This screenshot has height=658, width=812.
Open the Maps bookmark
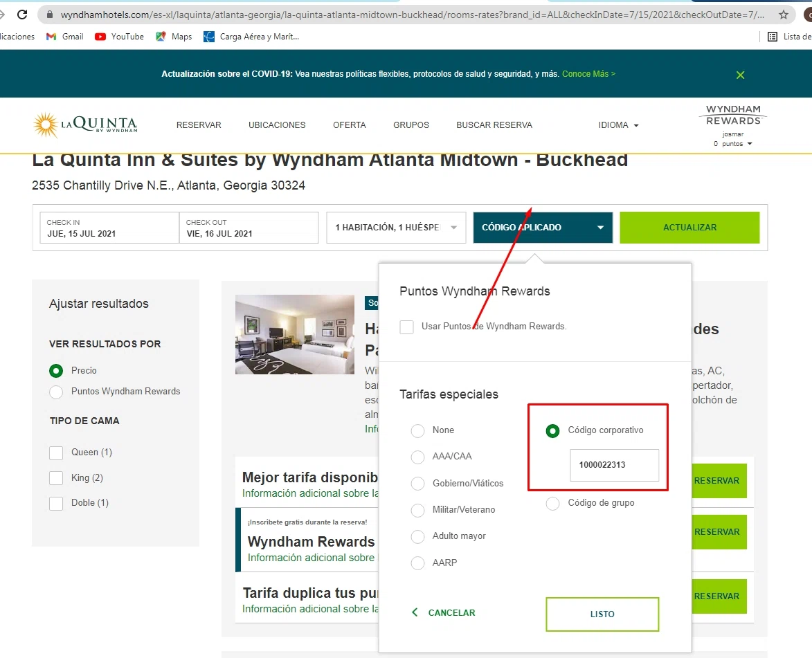click(x=174, y=37)
